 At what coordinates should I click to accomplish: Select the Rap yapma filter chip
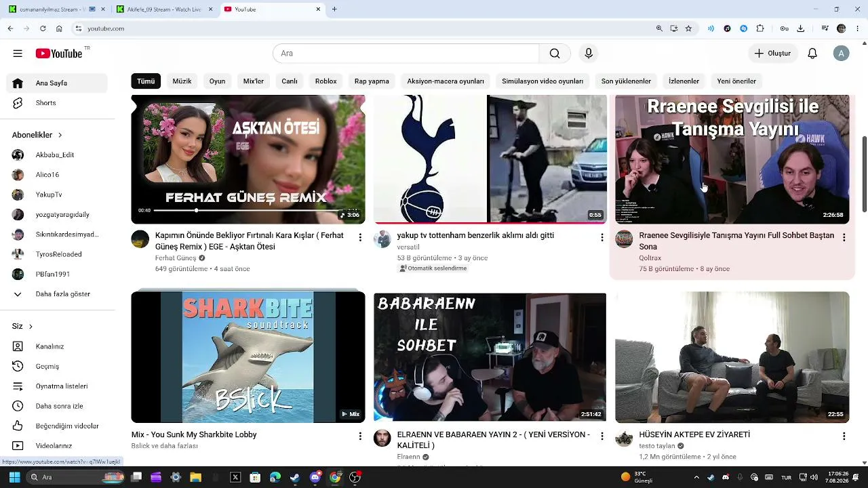pos(372,81)
